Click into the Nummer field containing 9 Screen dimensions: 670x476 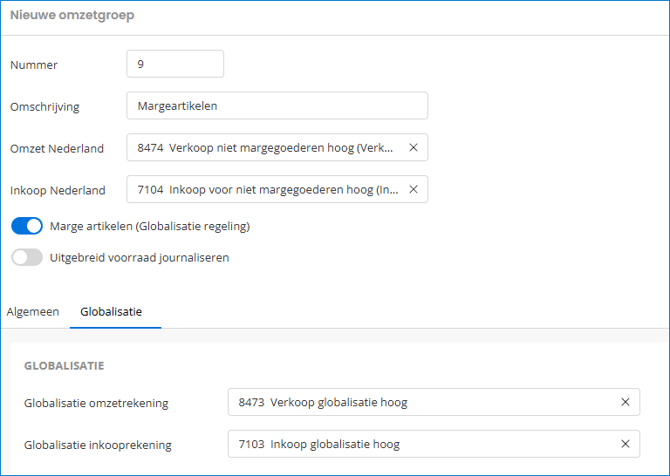point(175,64)
